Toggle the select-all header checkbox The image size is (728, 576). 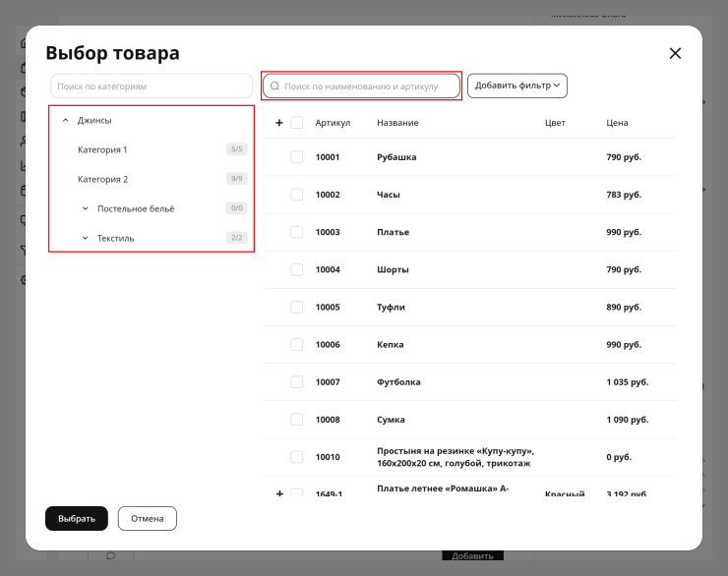coord(297,123)
